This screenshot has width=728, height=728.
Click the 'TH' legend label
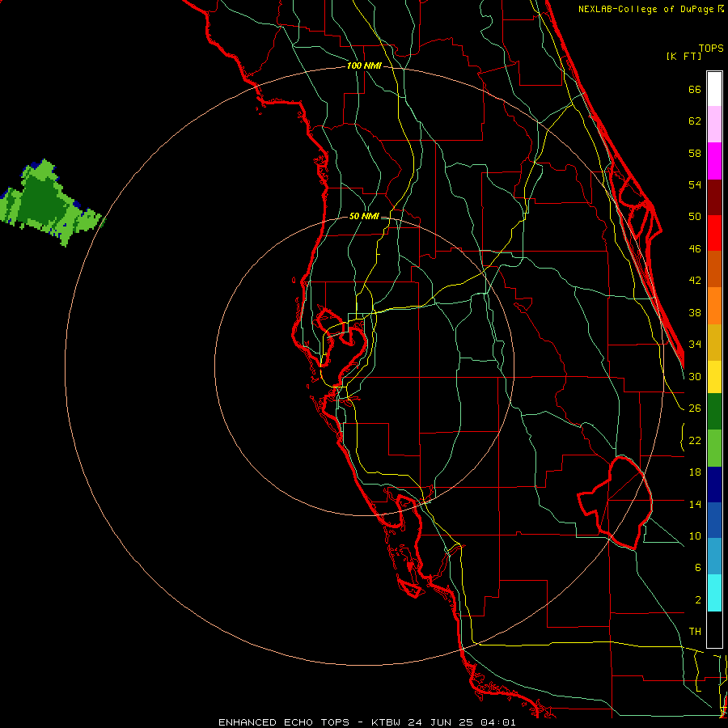pyautogui.click(x=695, y=632)
